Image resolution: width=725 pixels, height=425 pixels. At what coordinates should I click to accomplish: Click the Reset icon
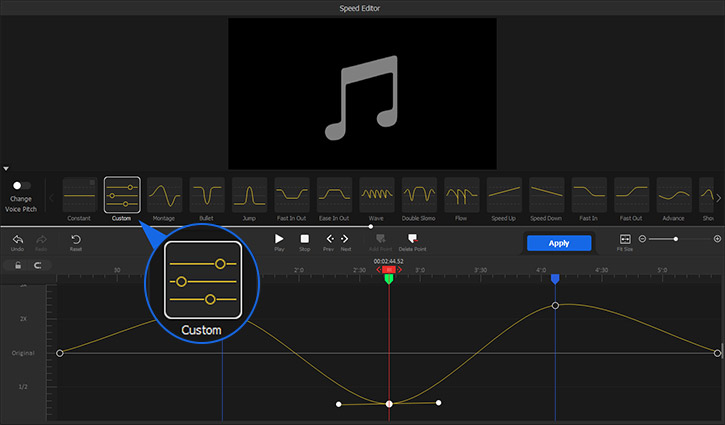[x=76, y=239]
